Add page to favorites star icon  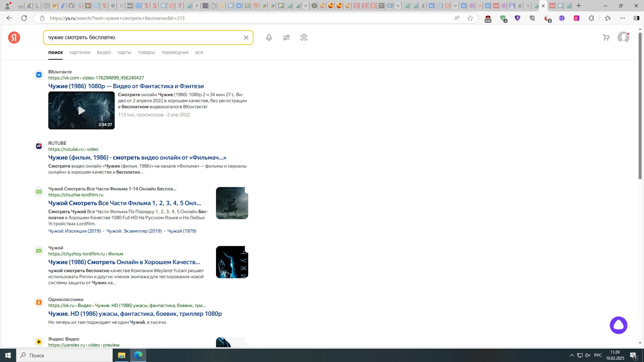click(470, 18)
